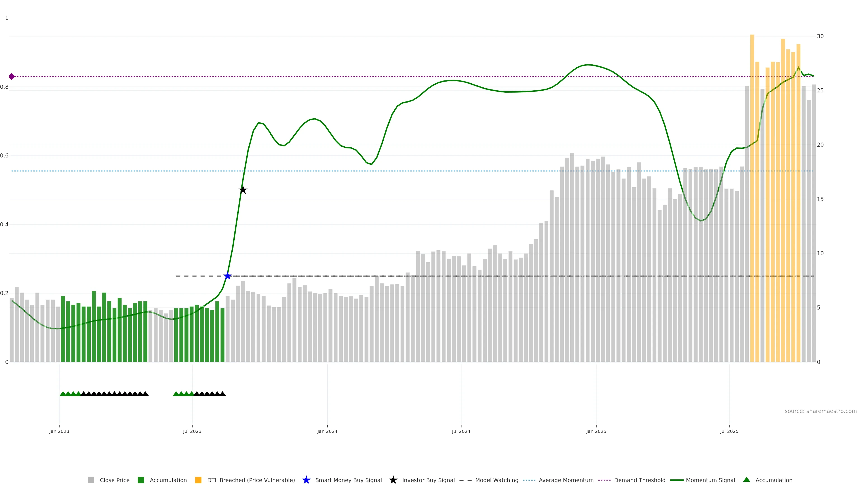Click green triangle Accumulation legend icon
The height and width of the screenshot is (488, 868).
click(747, 480)
